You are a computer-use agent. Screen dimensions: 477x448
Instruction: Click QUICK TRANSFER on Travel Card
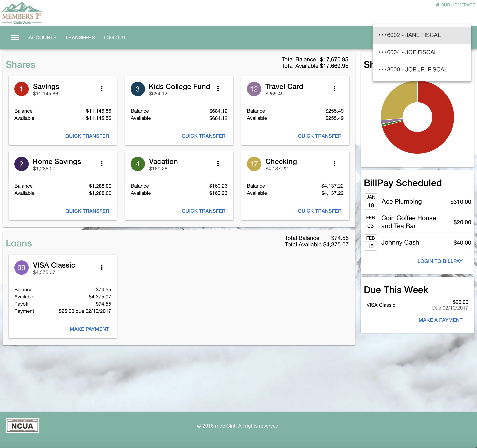pyautogui.click(x=320, y=136)
